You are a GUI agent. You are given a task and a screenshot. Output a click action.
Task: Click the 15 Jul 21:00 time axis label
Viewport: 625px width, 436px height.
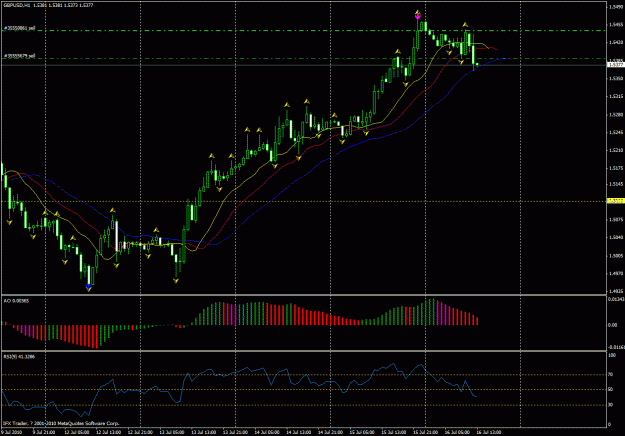pyautogui.click(x=425, y=432)
